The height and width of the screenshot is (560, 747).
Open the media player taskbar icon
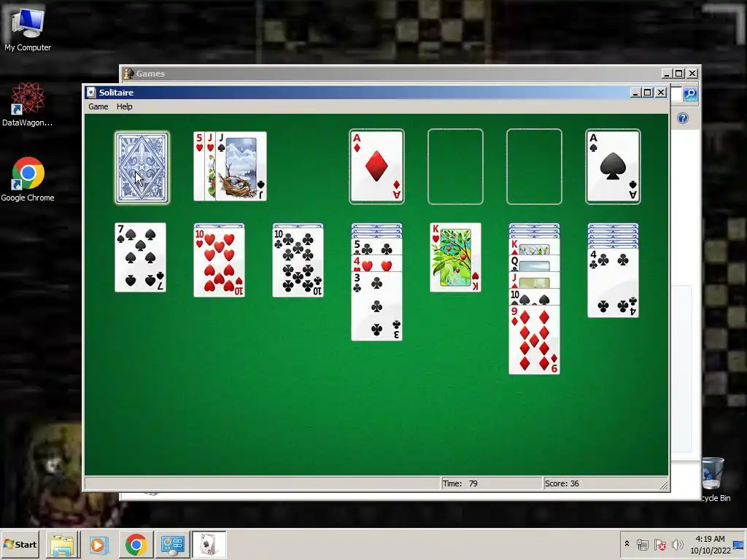pyautogui.click(x=99, y=545)
